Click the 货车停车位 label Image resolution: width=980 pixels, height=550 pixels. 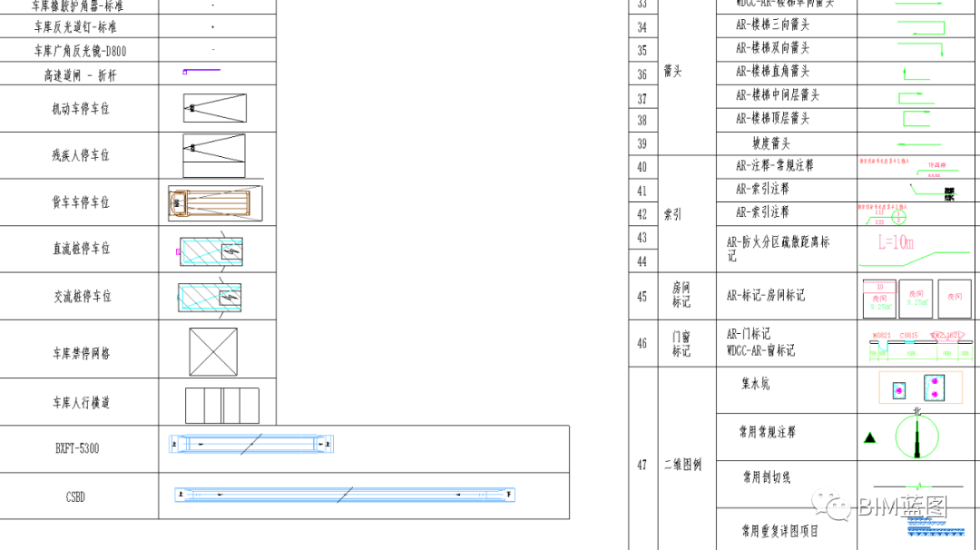coord(81,201)
